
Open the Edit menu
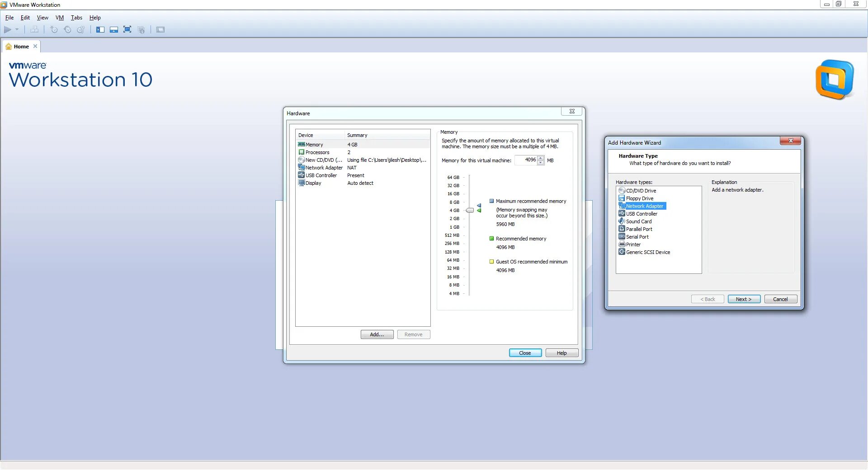coord(25,18)
